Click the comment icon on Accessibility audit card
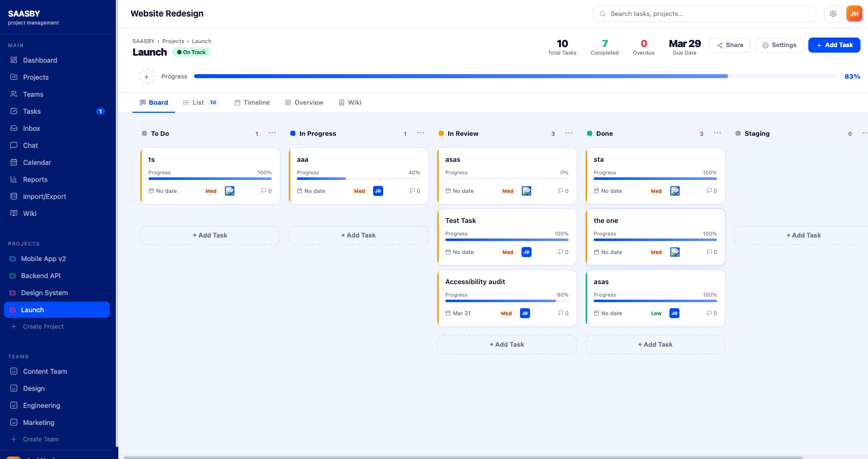 tap(560, 313)
